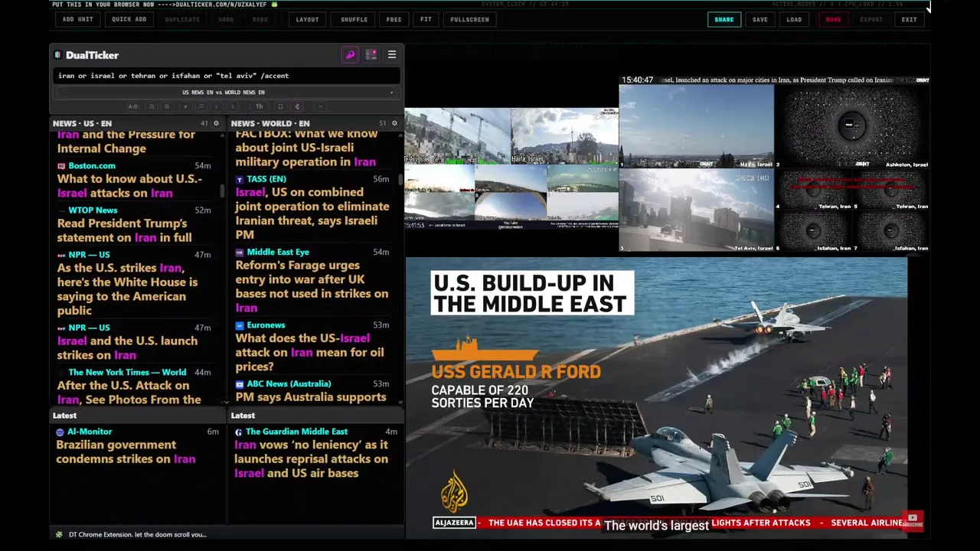Image resolution: width=980 pixels, height=551 pixels.
Task: Click the QUICK ADD button
Action: [x=129, y=19]
